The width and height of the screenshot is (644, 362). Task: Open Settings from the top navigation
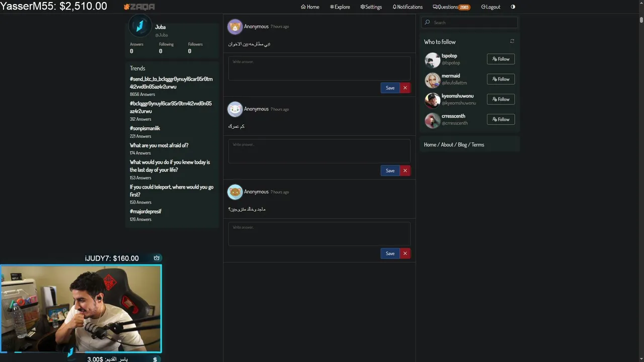click(x=371, y=7)
